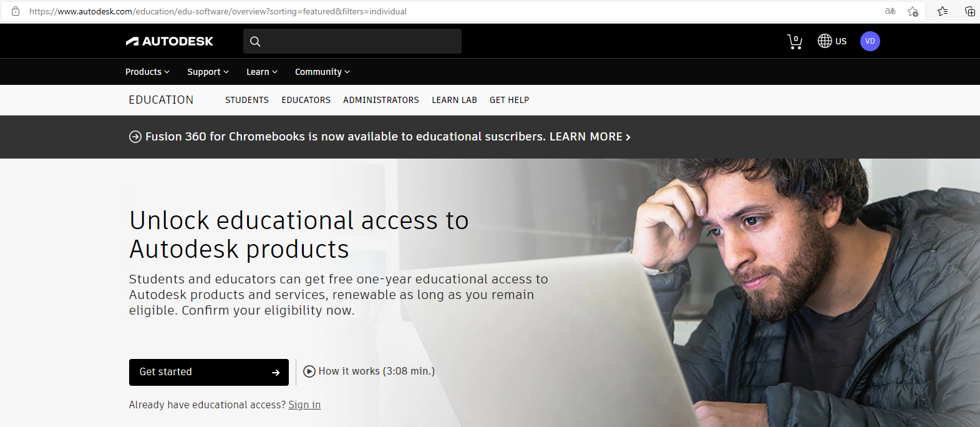Open the VD user profile avatar
This screenshot has height=427, width=980.
(870, 41)
